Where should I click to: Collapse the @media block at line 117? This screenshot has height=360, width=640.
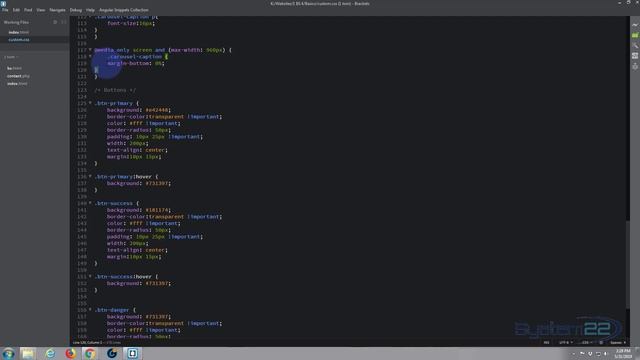point(90,50)
